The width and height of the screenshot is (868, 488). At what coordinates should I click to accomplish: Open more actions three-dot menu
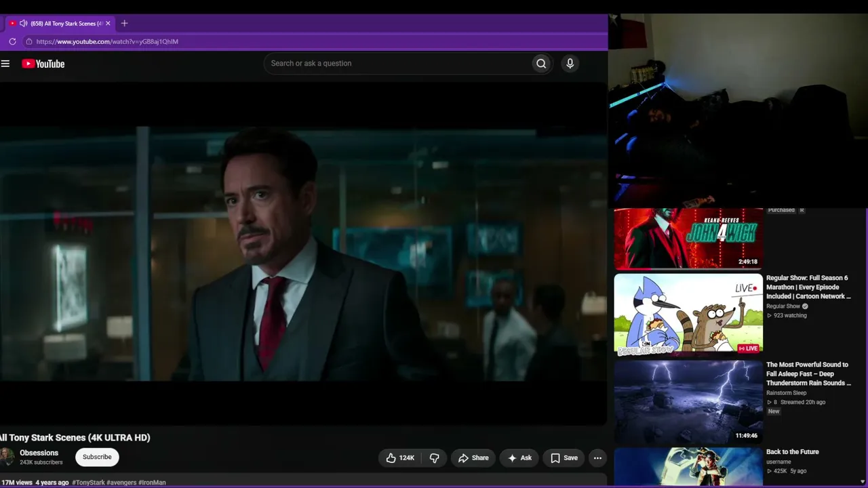pos(597,458)
